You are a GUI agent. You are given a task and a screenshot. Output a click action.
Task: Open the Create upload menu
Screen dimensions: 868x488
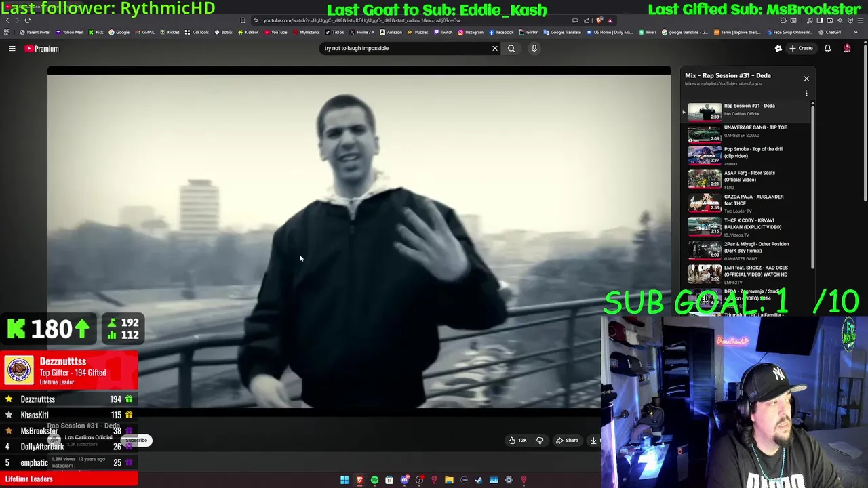pos(801,48)
